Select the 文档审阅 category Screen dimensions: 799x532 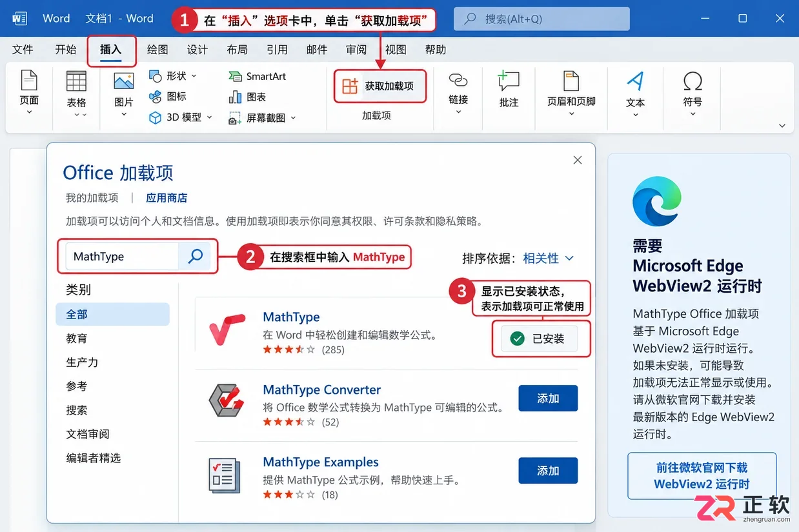click(88, 434)
